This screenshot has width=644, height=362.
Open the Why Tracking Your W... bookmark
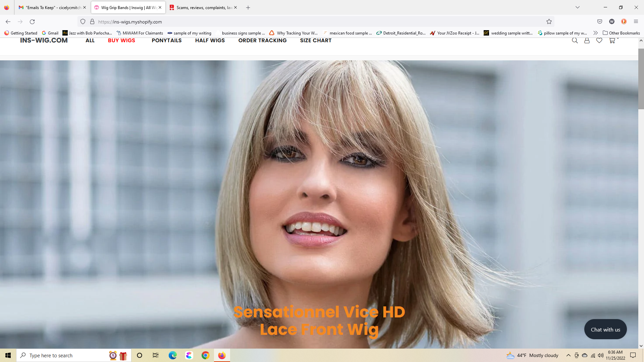tap(294, 33)
